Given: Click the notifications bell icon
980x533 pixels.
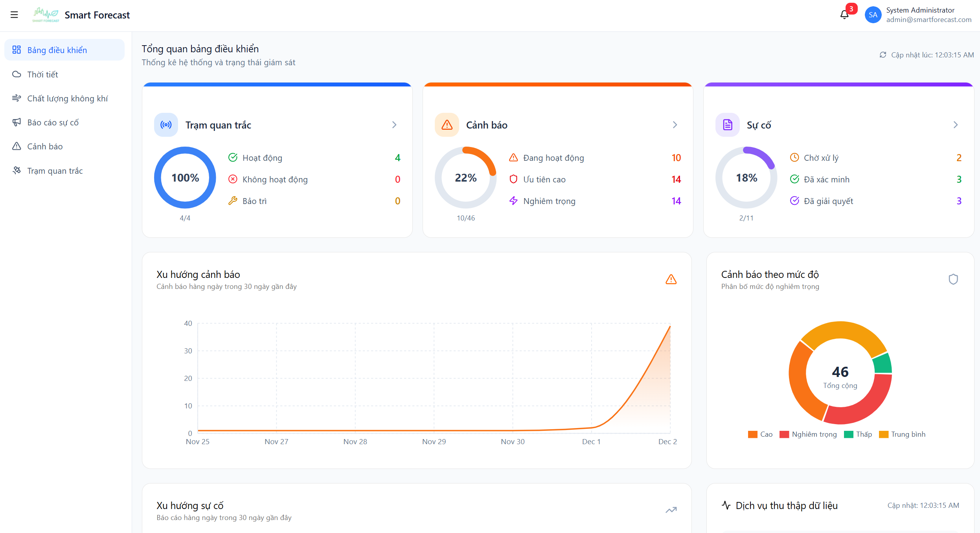Looking at the screenshot, I should (844, 15).
